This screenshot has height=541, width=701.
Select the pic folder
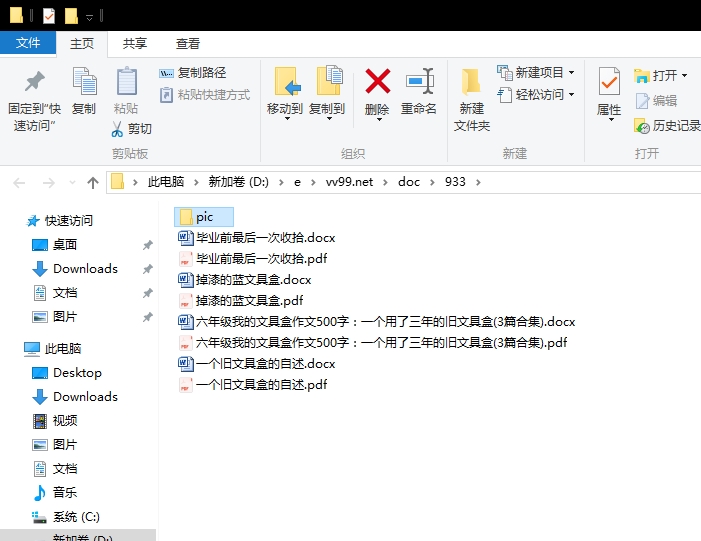click(x=204, y=217)
